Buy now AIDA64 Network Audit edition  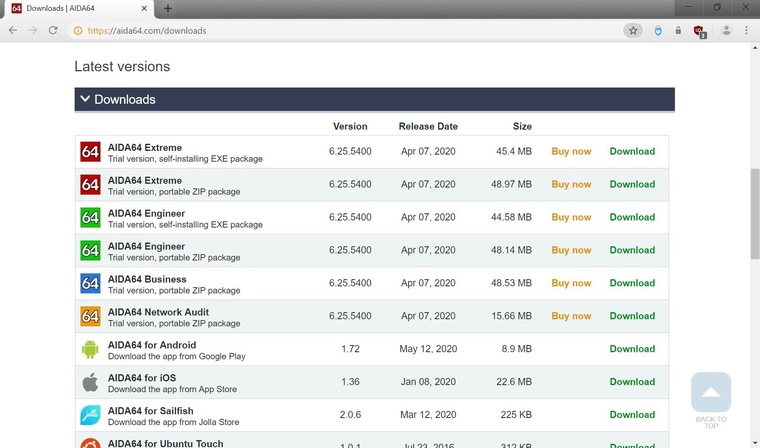(x=571, y=316)
